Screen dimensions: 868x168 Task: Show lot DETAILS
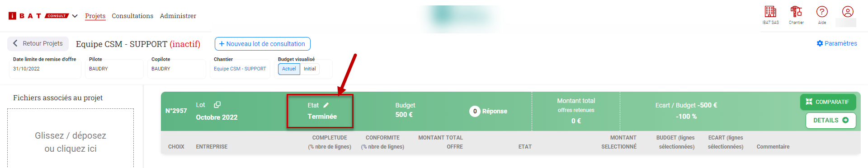tap(830, 120)
